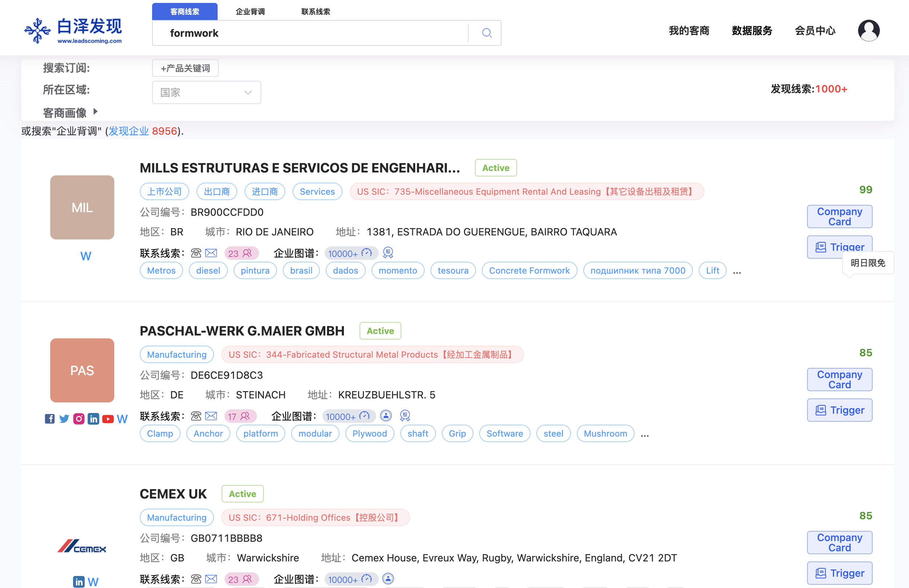The width and height of the screenshot is (909, 588).
Task: Switch to the 联系线索 tab
Action: [x=316, y=11]
